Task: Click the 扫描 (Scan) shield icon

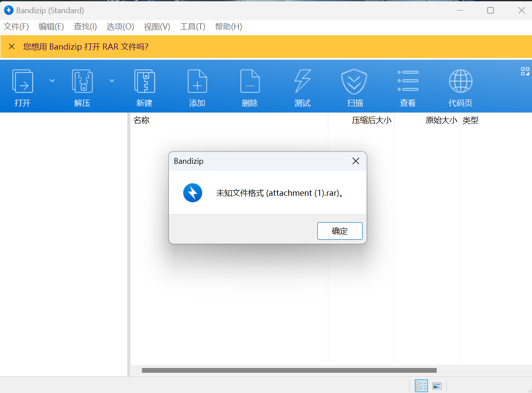Action: click(x=354, y=82)
